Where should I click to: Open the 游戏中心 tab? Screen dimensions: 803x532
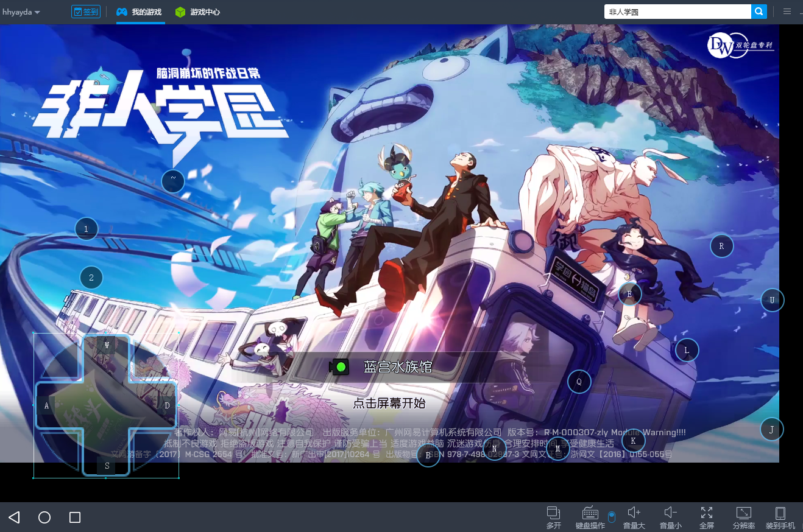(x=197, y=12)
